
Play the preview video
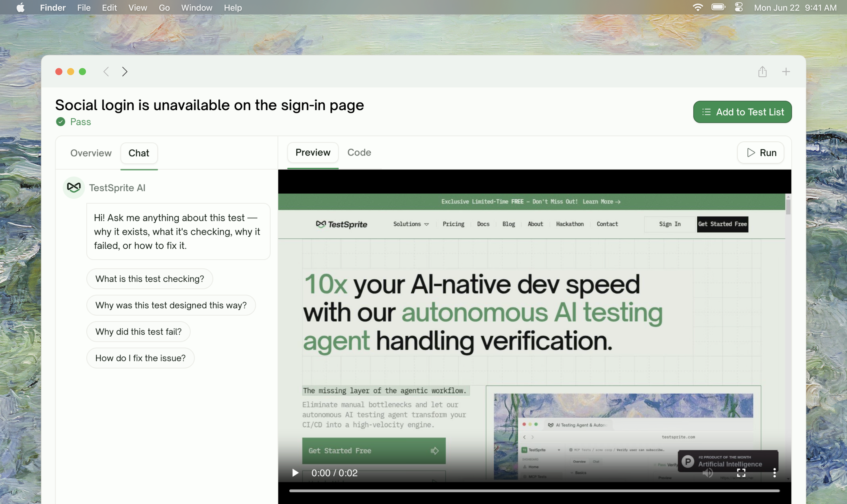pyautogui.click(x=295, y=473)
